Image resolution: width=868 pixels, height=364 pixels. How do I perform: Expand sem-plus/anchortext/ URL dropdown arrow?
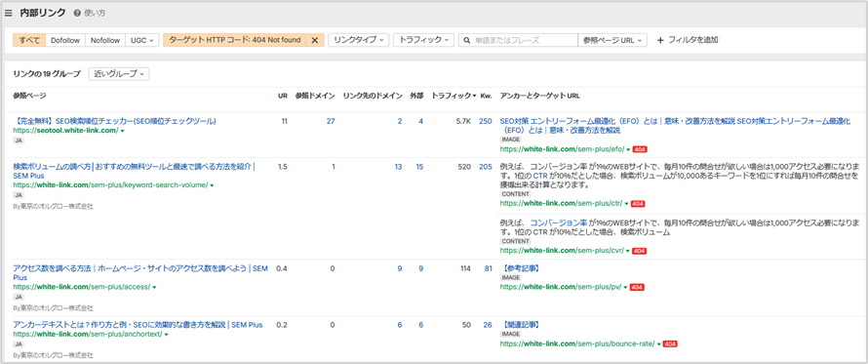(167, 335)
